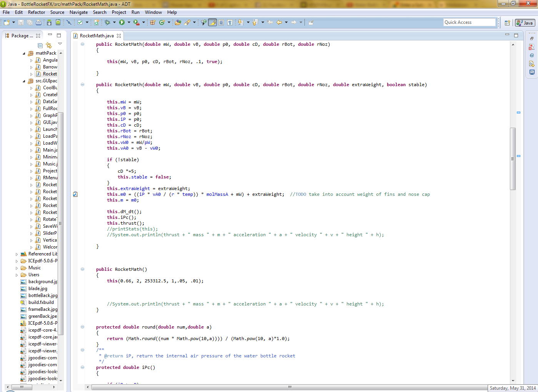Open the Search dropdown arrow
The image size is (538, 392).
click(x=194, y=22)
